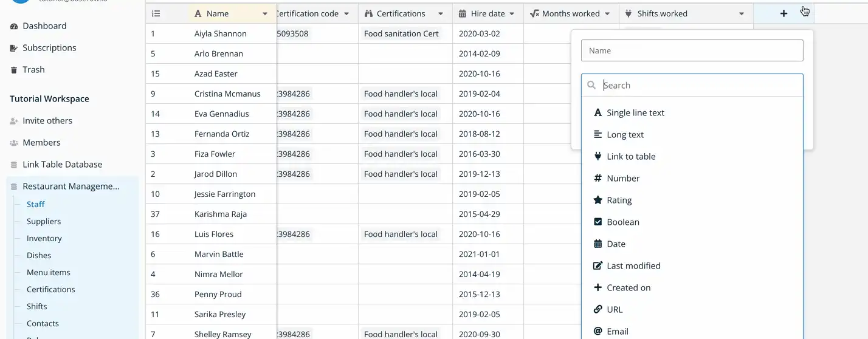The image size is (868, 339).
Task: Choose Long text field type
Action: click(x=692, y=135)
